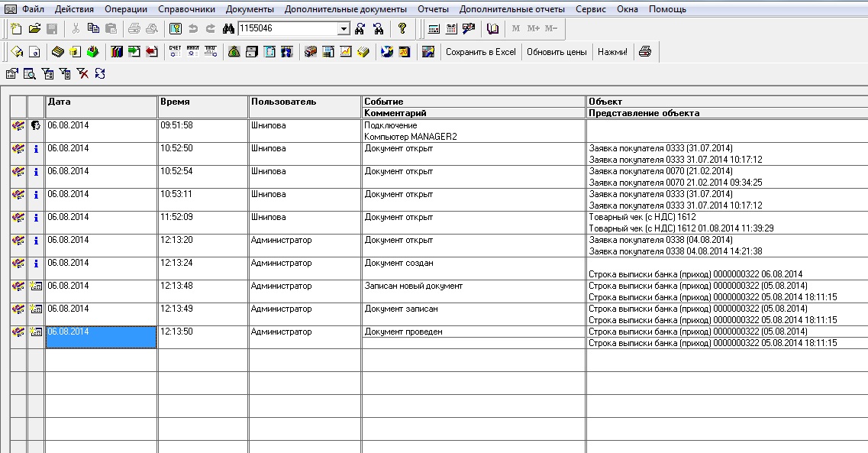Open the Документы menu
This screenshot has width=868, height=453.
click(x=250, y=9)
